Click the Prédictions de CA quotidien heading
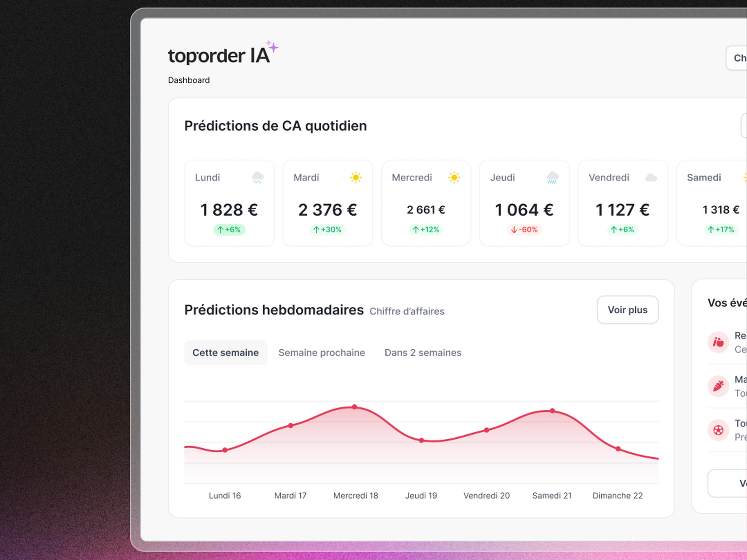Screen dimensions: 747x560 pyautogui.click(x=275, y=126)
